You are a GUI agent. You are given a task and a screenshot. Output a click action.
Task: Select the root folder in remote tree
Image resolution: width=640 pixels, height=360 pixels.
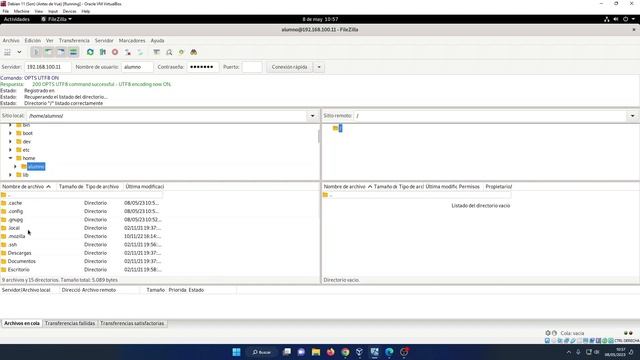tap(340, 128)
